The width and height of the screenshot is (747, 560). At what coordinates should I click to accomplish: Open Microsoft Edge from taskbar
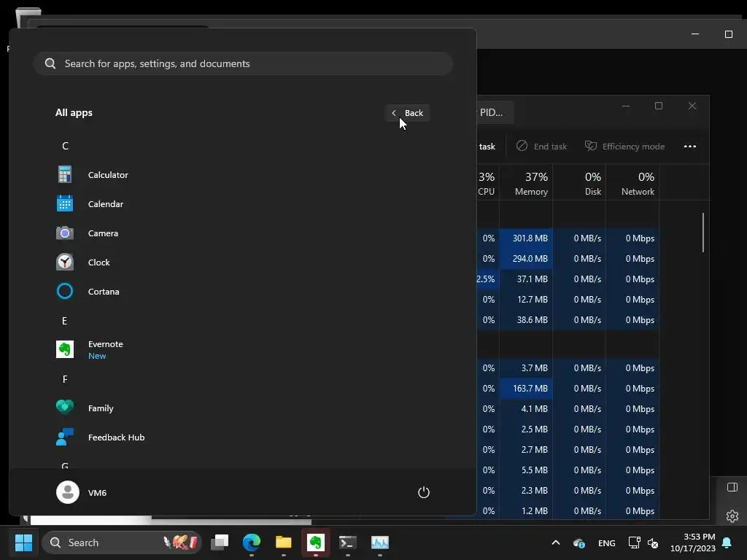coord(252,542)
